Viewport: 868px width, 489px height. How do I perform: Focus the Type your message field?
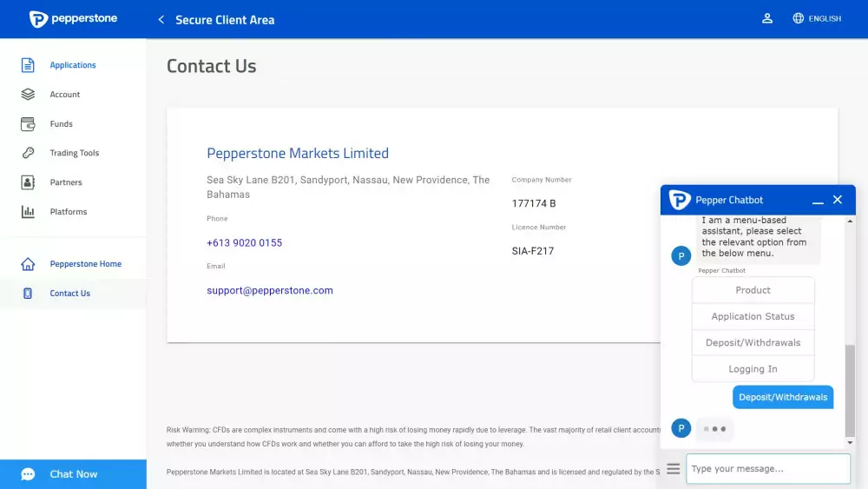click(768, 469)
